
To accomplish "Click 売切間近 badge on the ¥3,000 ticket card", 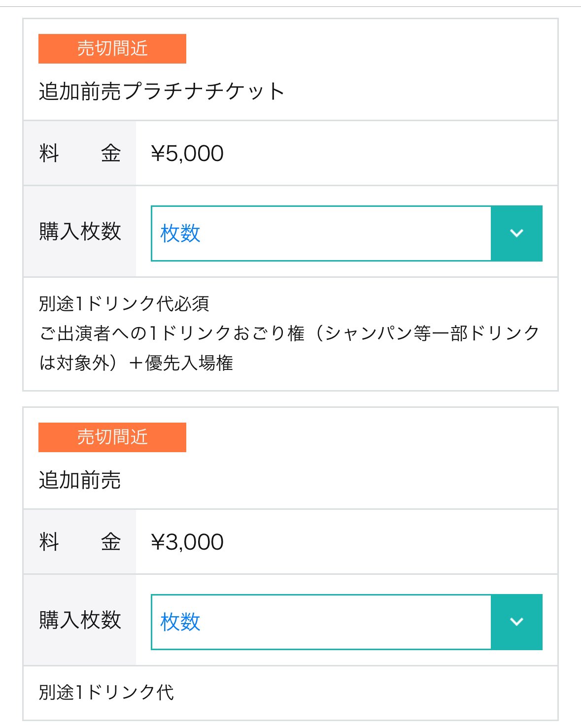I will tap(112, 437).
